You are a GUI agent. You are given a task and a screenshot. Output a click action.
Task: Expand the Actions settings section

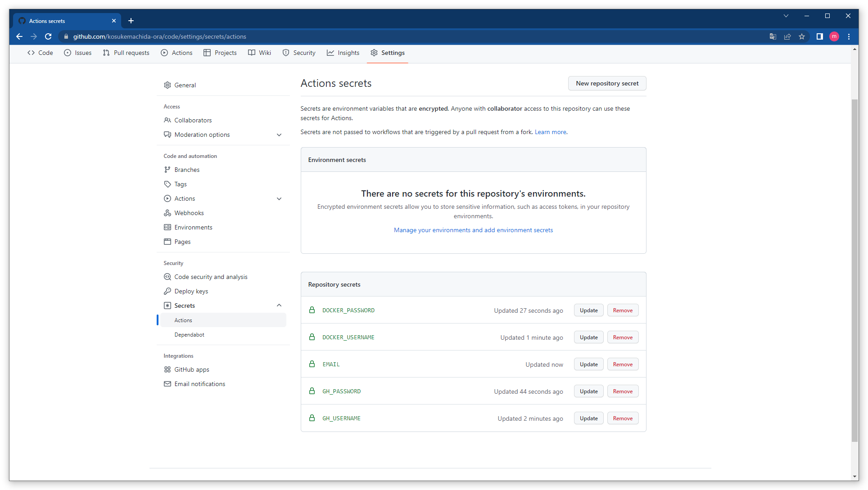(x=279, y=198)
